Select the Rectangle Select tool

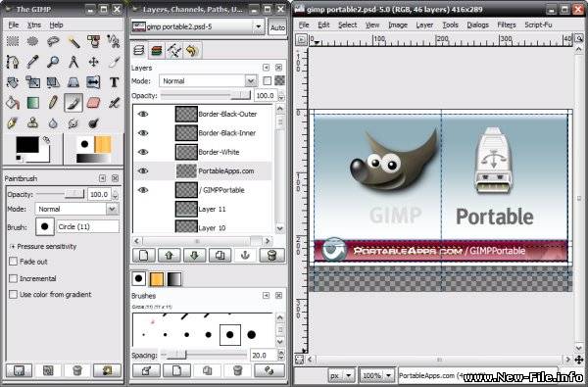pyautogui.click(x=13, y=41)
